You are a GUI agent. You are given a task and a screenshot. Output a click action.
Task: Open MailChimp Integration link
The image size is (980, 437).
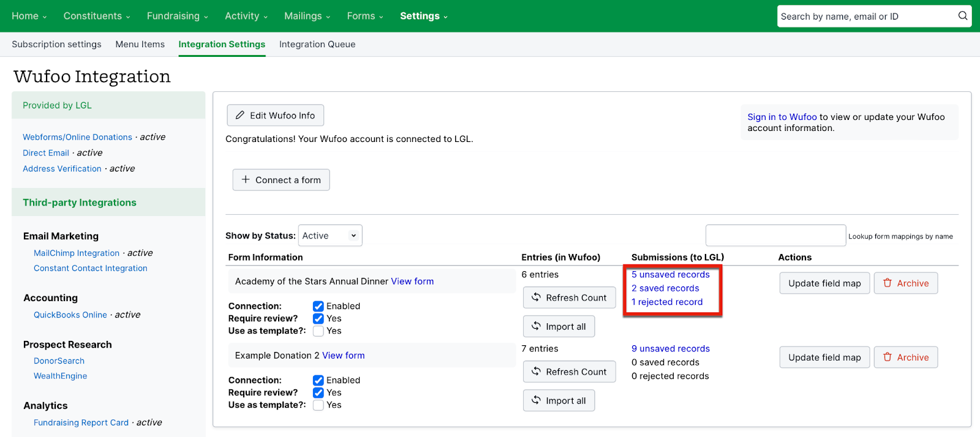point(77,253)
